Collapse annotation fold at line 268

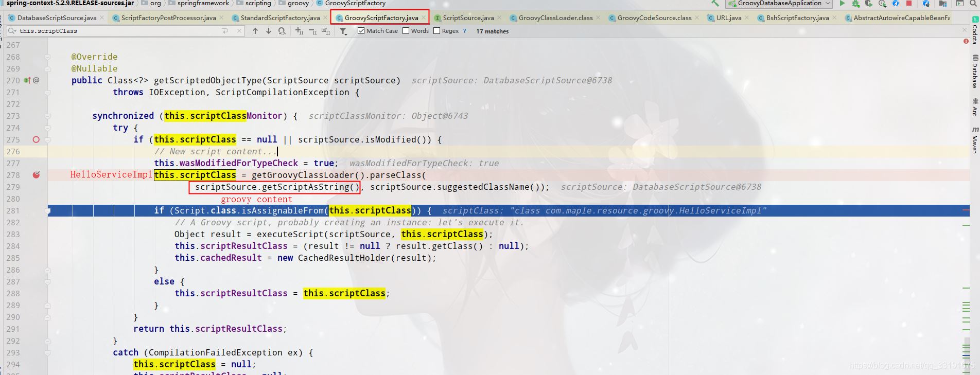(x=47, y=57)
